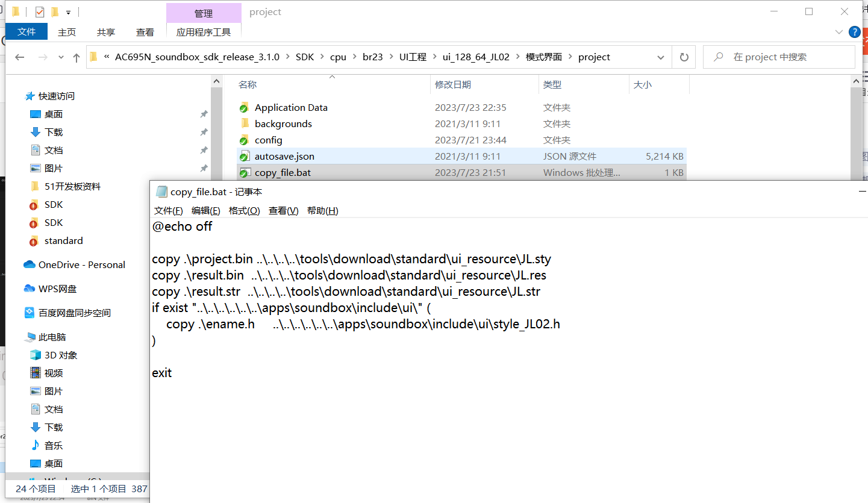This screenshot has width=868, height=503.
Task: Open the 格式 menu in Notepad
Action: [243, 210]
